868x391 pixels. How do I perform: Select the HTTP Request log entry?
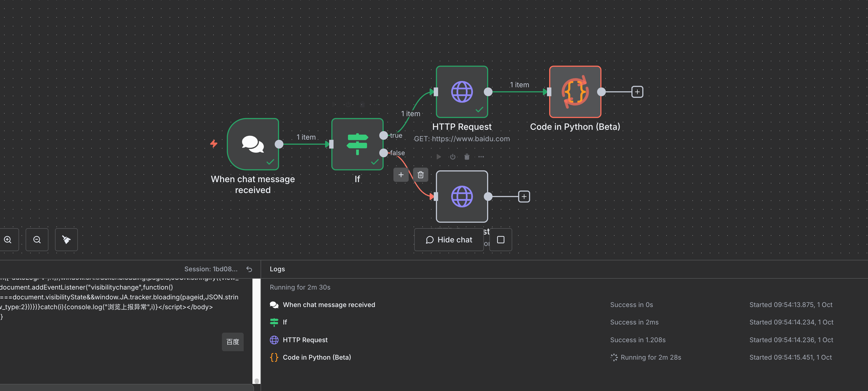pyautogui.click(x=305, y=340)
